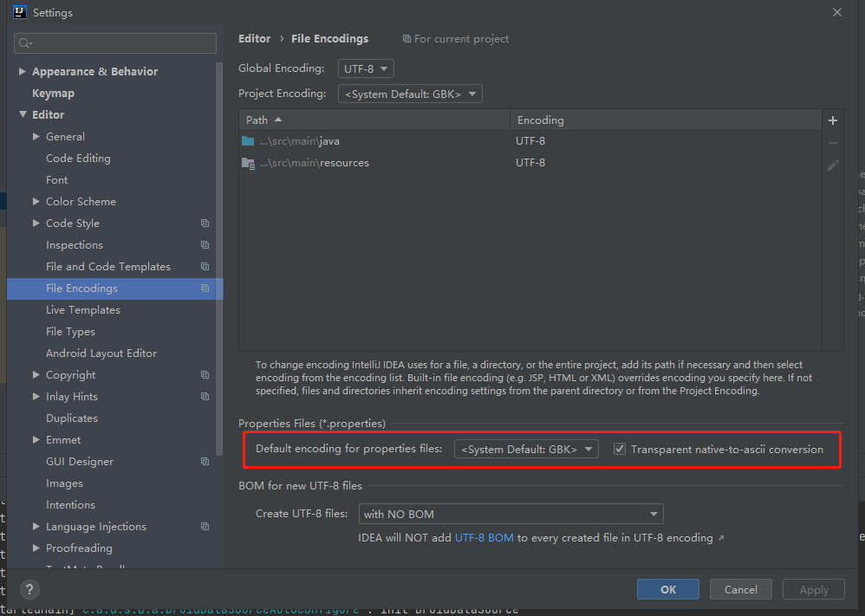Expand the Copyright node arrow
Viewport: 865px width, 616px height.
click(36, 375)
